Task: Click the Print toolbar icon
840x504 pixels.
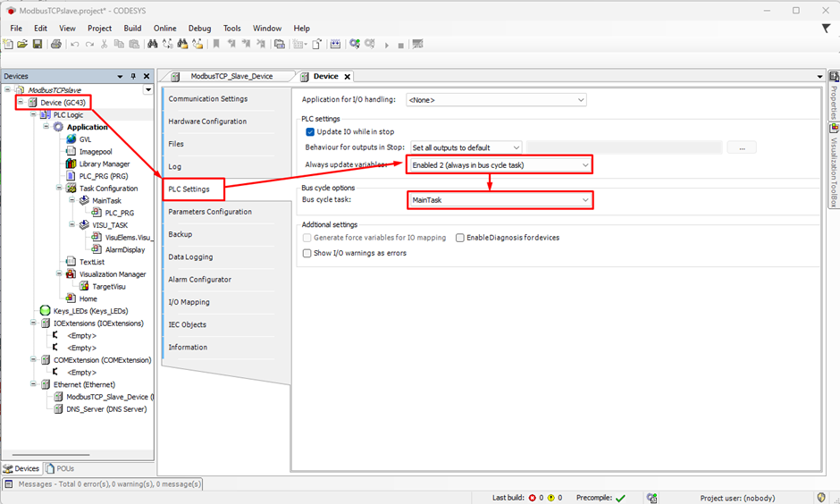Action: (55, 45)
